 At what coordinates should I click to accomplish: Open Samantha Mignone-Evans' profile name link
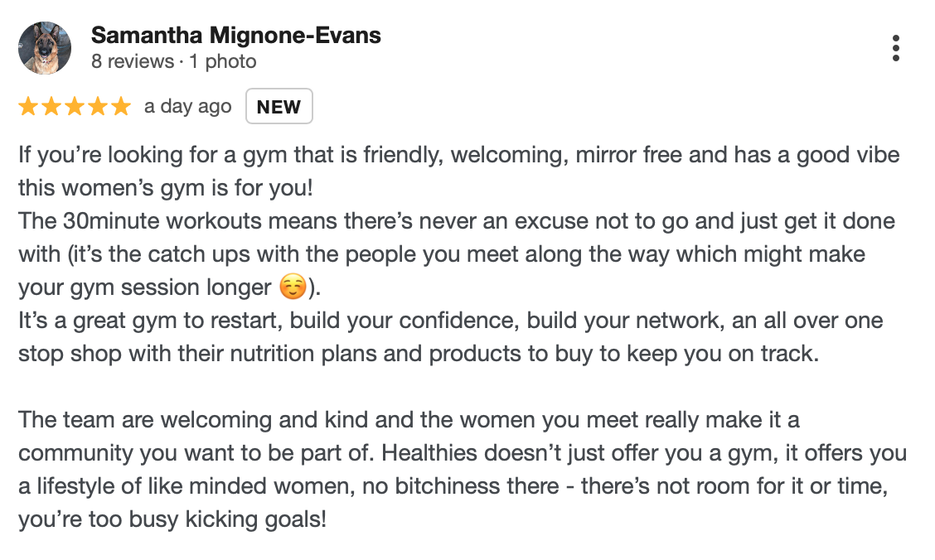click(236, 36)
